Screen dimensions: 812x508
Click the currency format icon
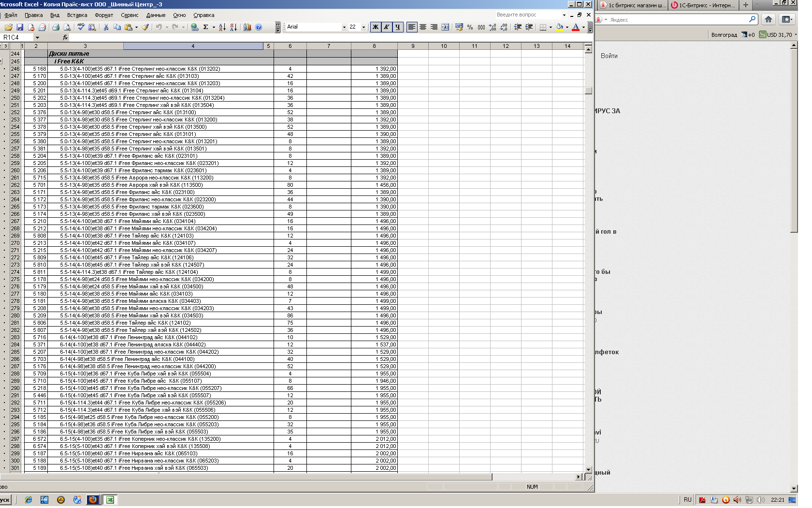pyautogui.click(x=459, y=27)
